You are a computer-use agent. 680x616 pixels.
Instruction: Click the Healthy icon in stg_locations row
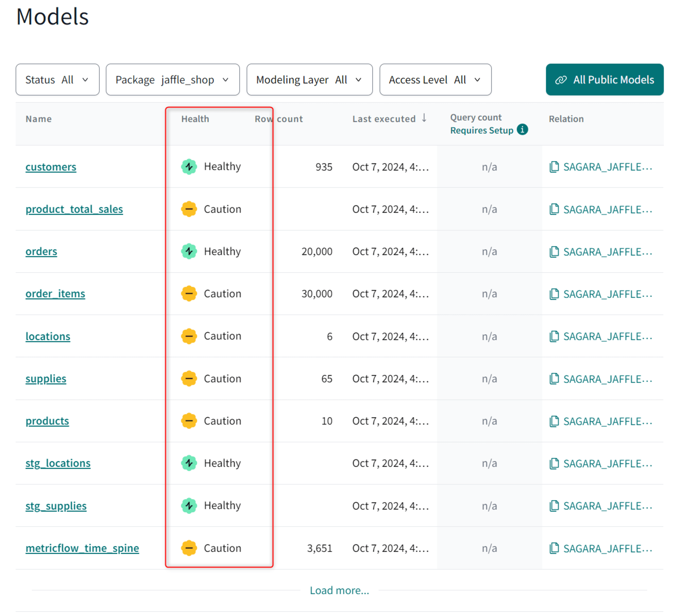[189, 463]
